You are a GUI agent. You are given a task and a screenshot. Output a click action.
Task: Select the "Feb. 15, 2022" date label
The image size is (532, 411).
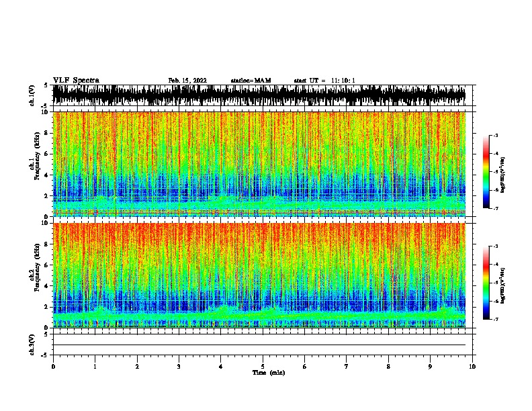tap(187, 81)
